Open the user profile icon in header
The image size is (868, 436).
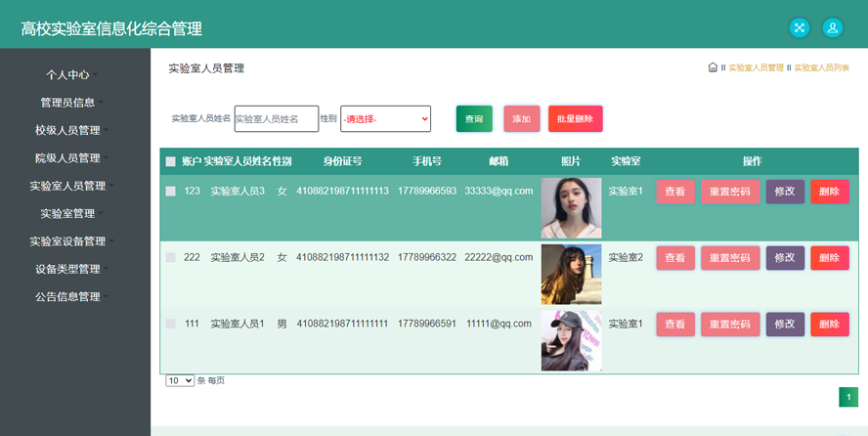point(832,28)
